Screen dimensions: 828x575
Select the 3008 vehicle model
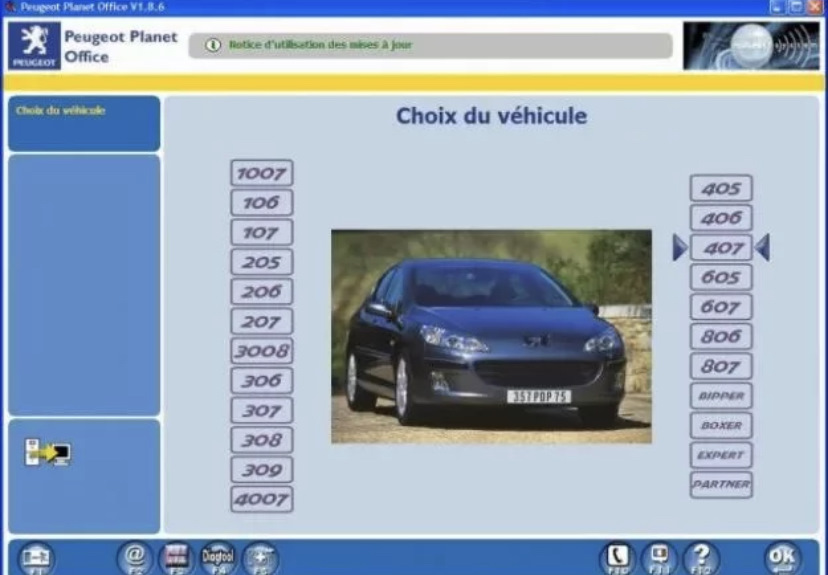[262, 351]
